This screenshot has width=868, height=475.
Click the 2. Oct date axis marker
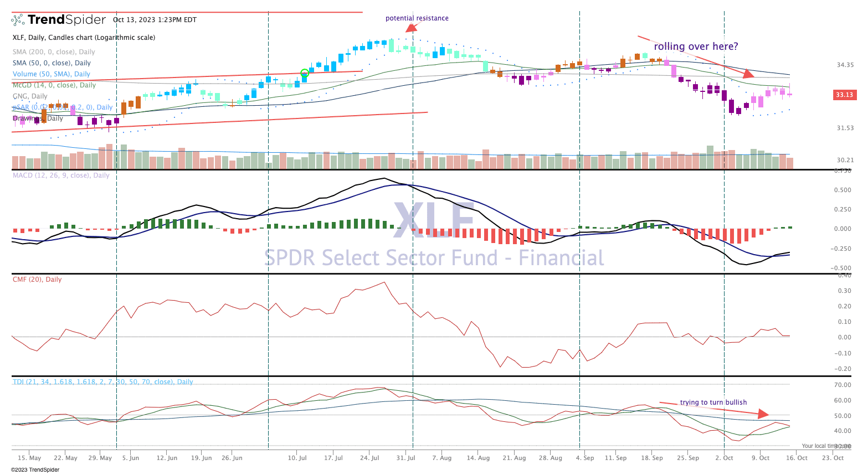(x=723, y=458)
